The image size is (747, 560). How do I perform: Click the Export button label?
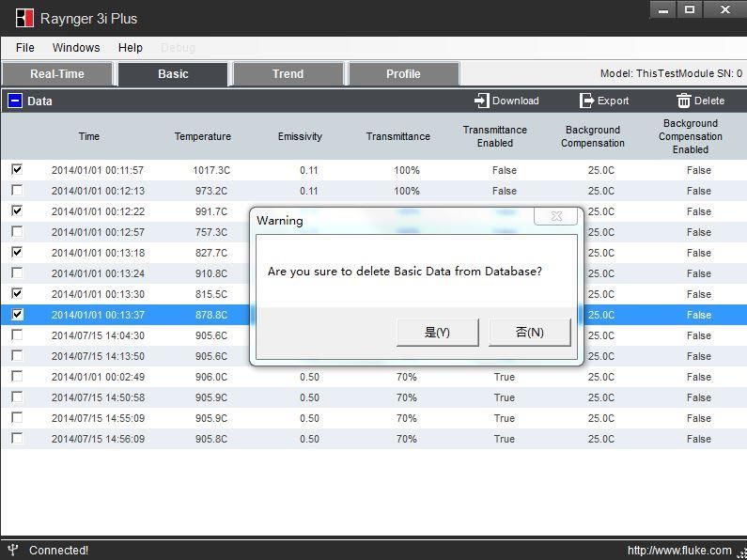click(x=614, y=101)
